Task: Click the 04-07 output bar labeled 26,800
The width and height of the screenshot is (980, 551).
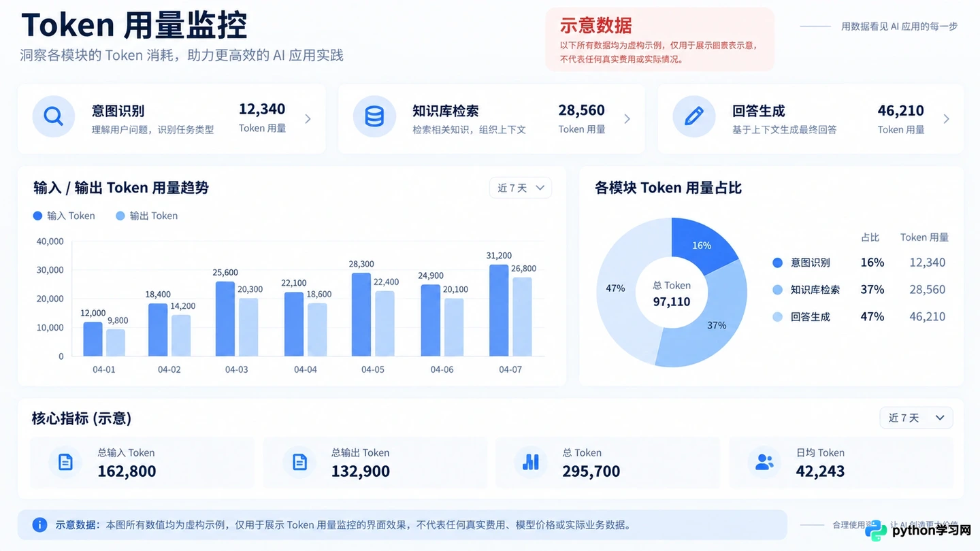Action: [522, 317]
